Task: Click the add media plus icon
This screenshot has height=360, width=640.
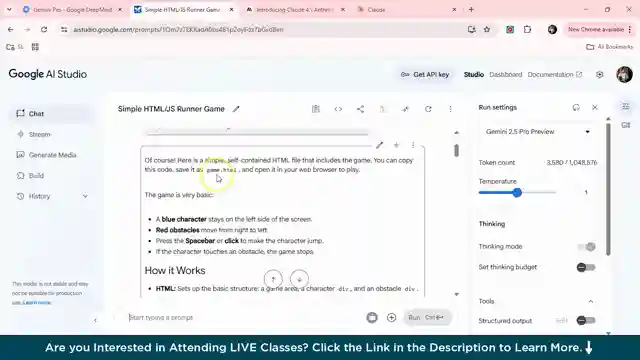Action: pos(391,318)
